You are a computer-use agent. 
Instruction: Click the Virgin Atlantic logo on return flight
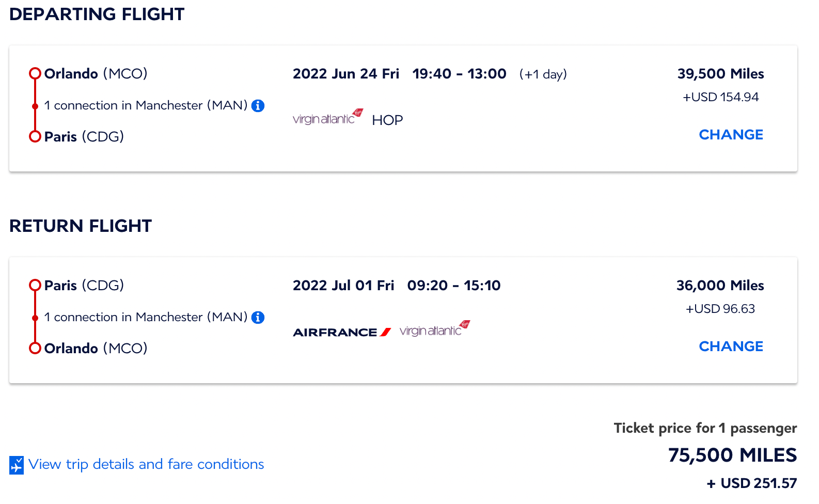432,328
